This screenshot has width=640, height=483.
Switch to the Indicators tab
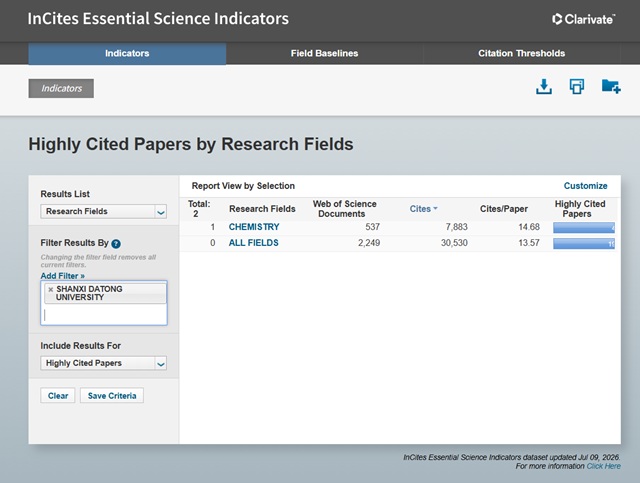tap(127, 53)
